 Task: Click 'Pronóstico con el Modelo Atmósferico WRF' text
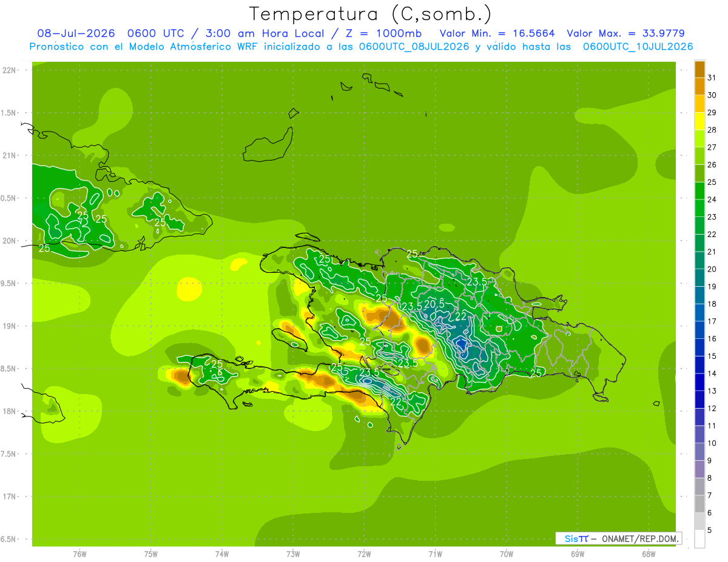145,46
